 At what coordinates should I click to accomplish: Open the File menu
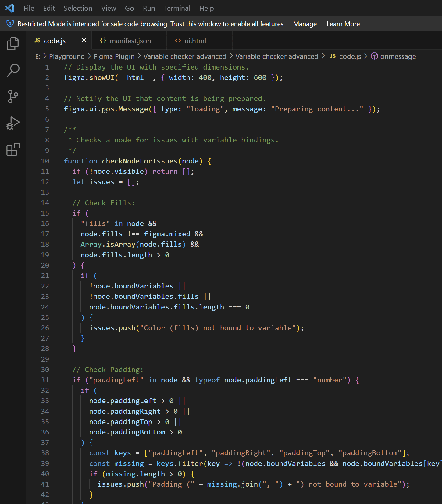29,8
